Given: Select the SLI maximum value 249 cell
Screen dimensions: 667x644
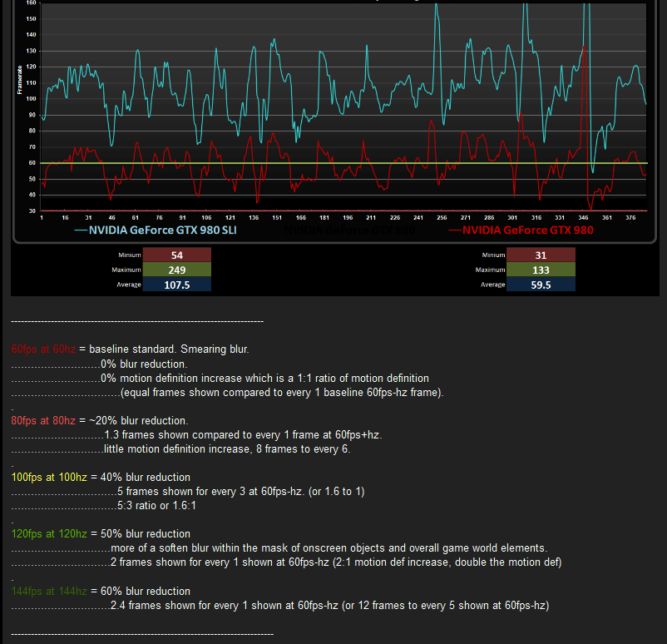Looking at the screenshot, I should 176,270.
